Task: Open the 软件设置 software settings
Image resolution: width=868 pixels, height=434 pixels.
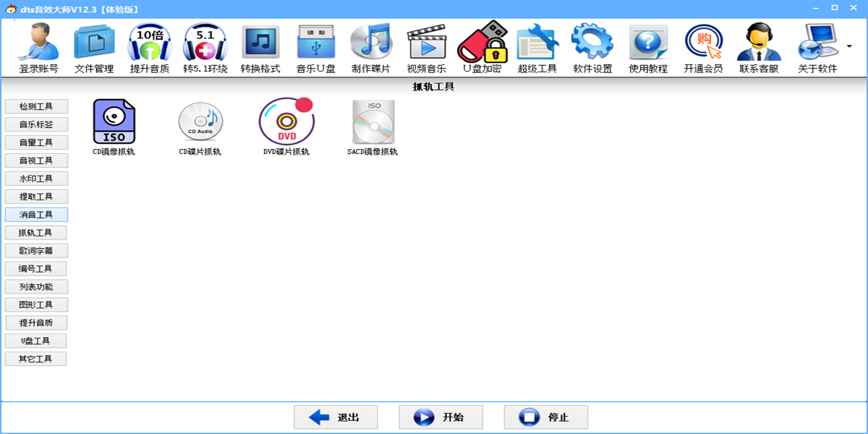Action: (591, 46)
